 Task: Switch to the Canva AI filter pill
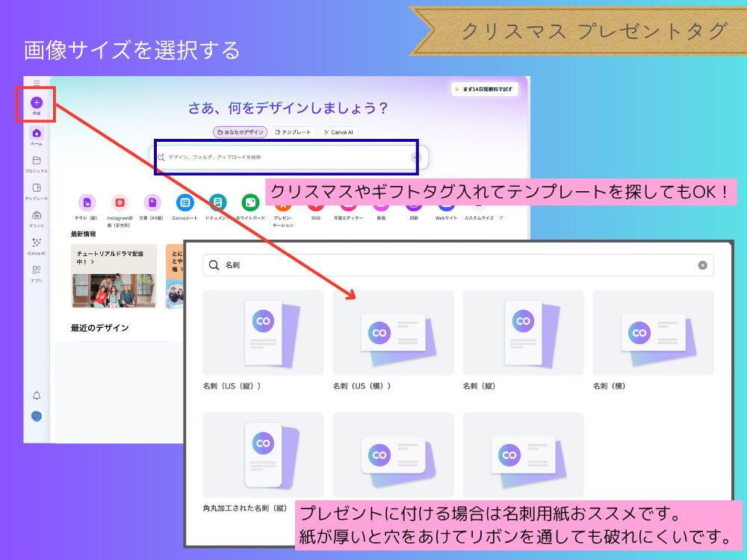coord(338,131)
